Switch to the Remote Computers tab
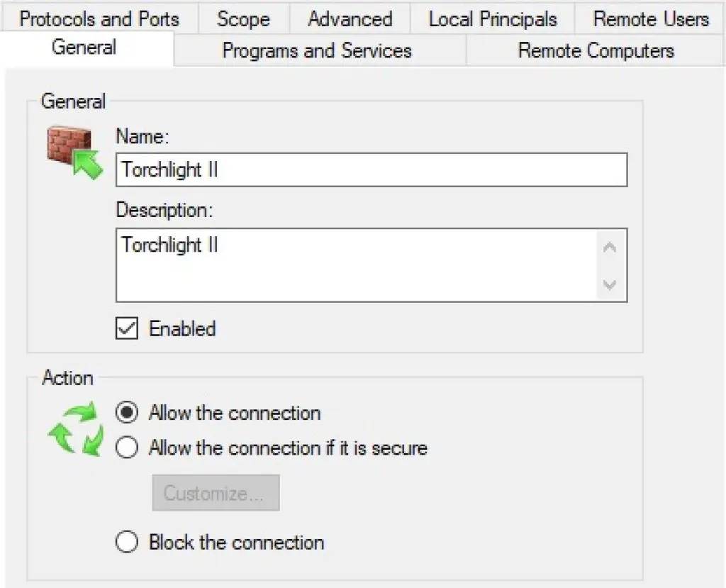Screen dimensions: 726x588 [x=596, y=50]
